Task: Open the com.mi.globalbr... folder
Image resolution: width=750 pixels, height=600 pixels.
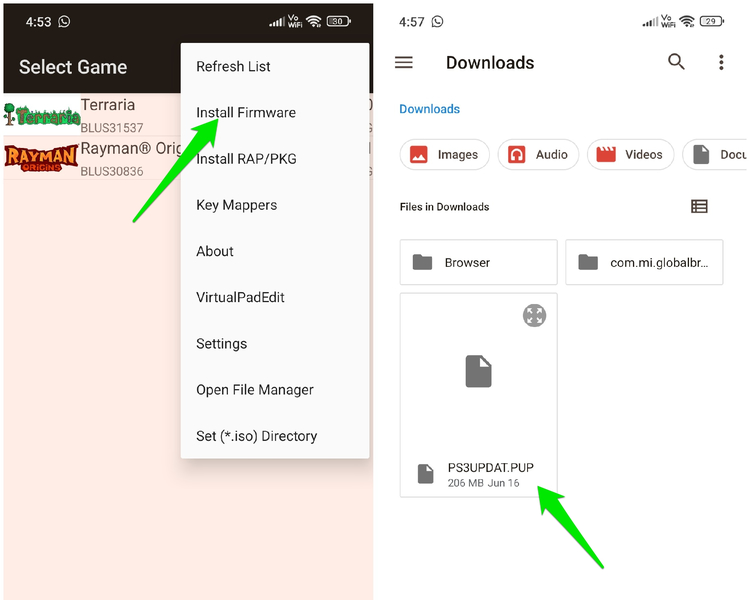Action: [x=644, y=262]
